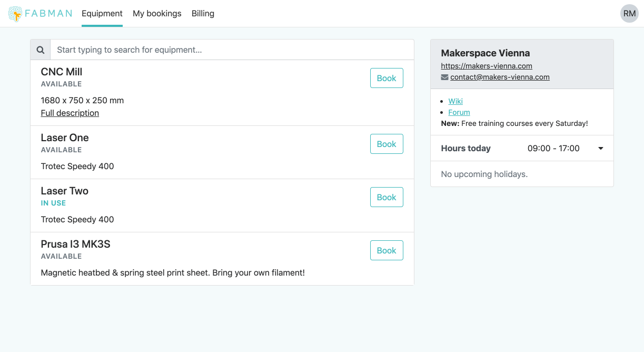Go to the Billing tab
The width and height of the screenshot is (644, 352).
tap(203, 14)
